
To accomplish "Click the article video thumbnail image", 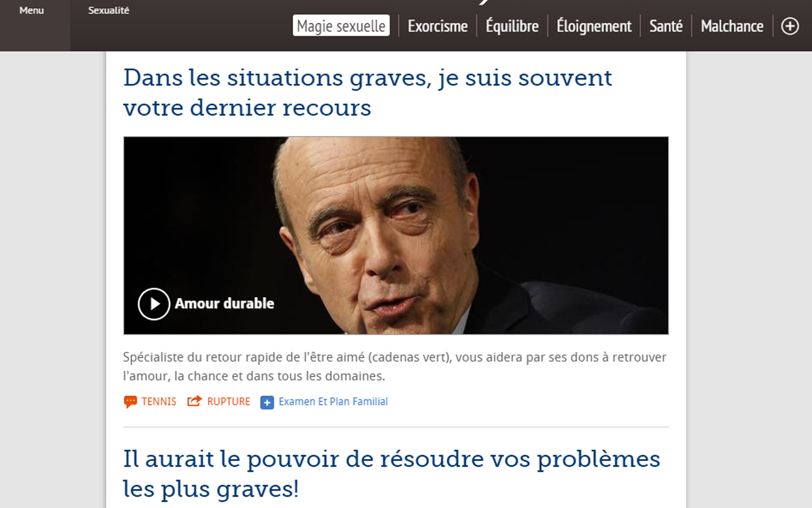I will [396, 236].
